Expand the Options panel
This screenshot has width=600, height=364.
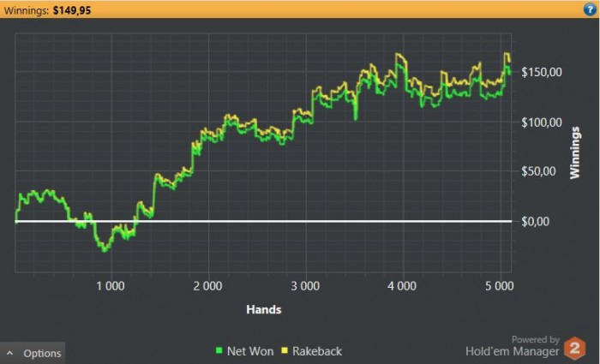[x=33, y=353]
